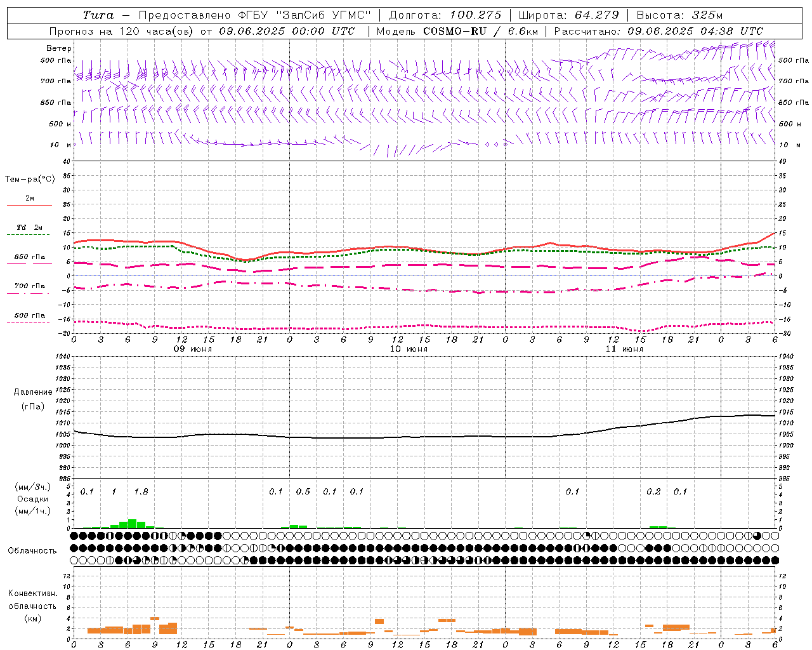This screenshot has width=812, height=650.
Task: Click the station name "Tura" in the header
Action: 98,15
